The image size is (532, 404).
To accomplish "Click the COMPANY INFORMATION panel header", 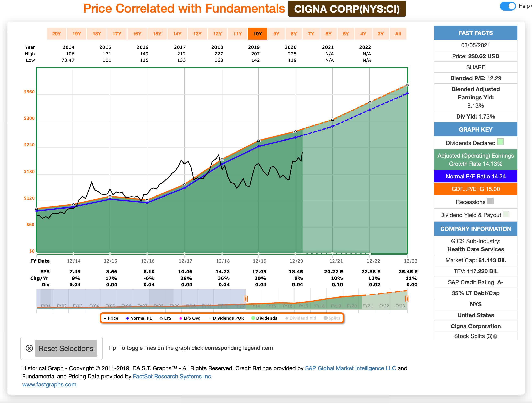I will pos(476,229).
